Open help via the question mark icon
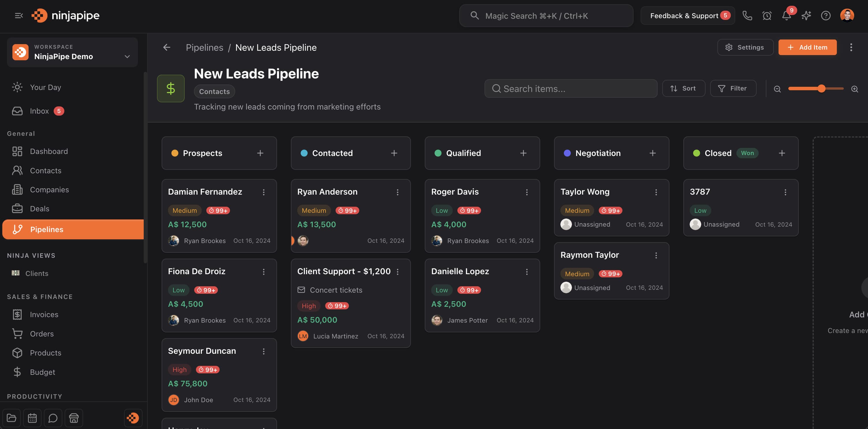The height and width of the screenshot is (429, 868). [x=826, y=16]
